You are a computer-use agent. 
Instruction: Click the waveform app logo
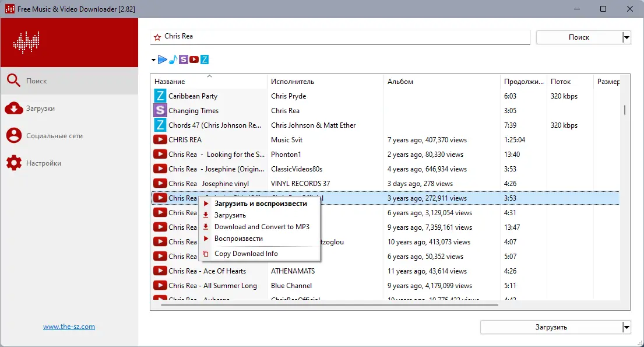26,43
